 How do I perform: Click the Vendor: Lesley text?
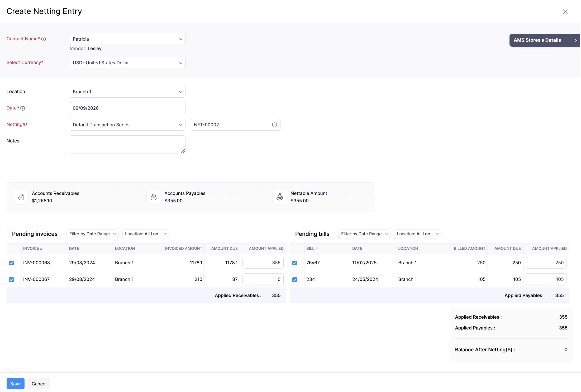[85, 49]
